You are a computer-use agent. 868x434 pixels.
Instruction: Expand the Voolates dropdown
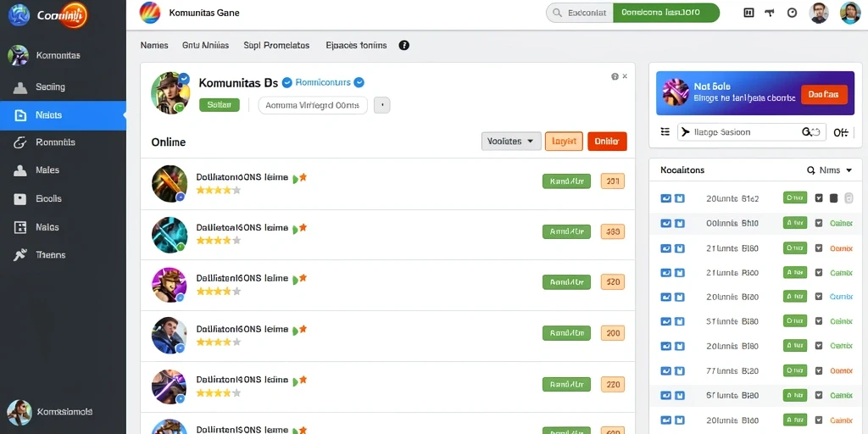511,142
